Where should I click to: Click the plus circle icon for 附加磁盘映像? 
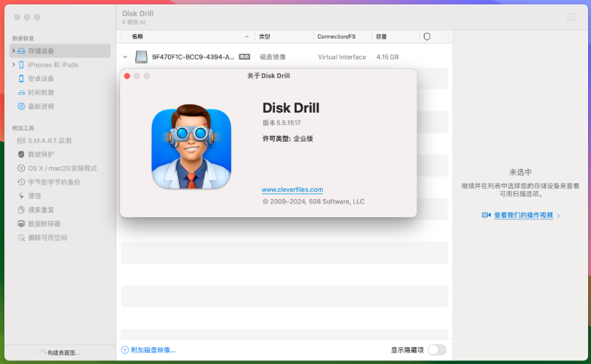pyautogui.click(x=125, y=350)
